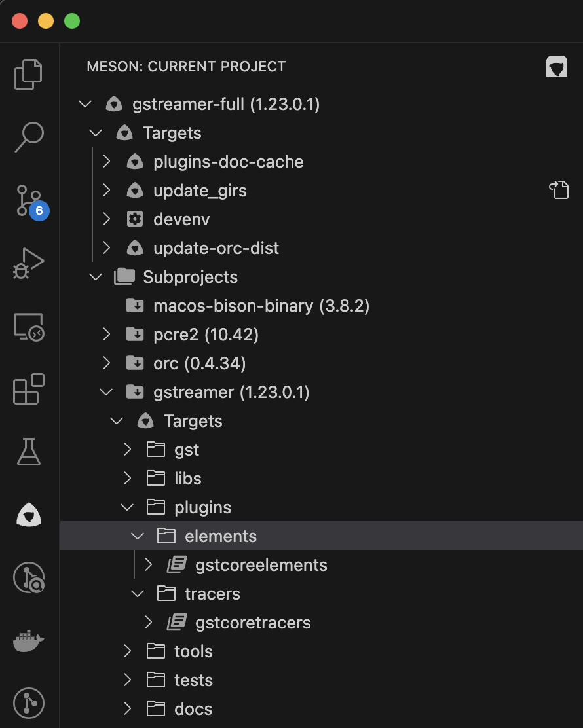
Task: Click the Meson icon in activity bar
Action: pyautogui.click(x=29, y=515)
